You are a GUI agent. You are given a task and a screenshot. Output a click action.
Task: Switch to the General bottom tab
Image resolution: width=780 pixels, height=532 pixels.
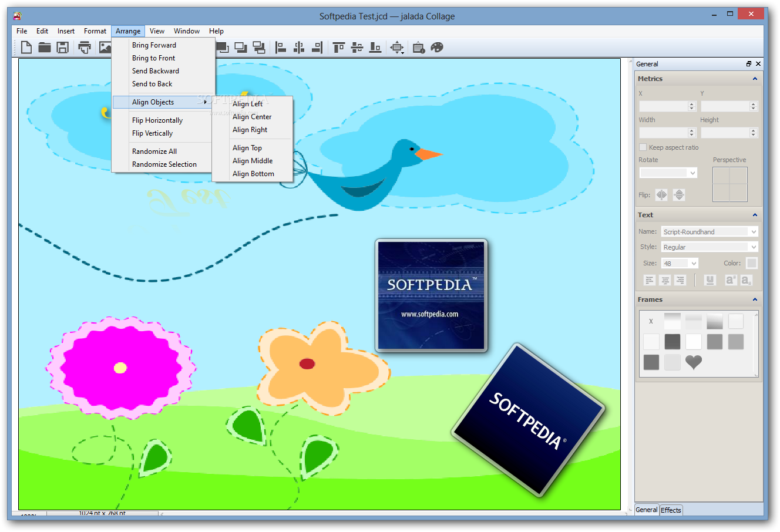point(647,510)
